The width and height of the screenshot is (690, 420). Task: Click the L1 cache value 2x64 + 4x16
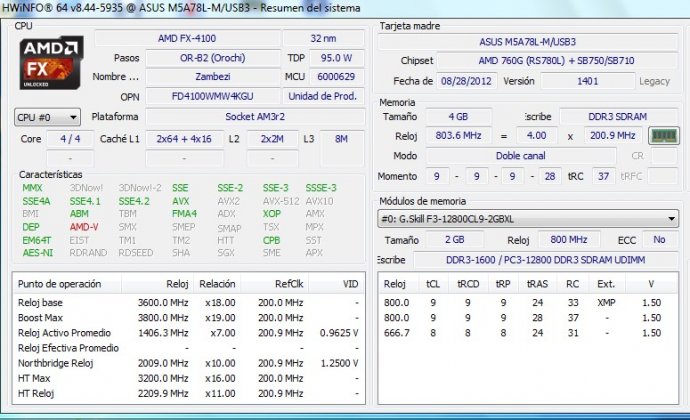184,139
